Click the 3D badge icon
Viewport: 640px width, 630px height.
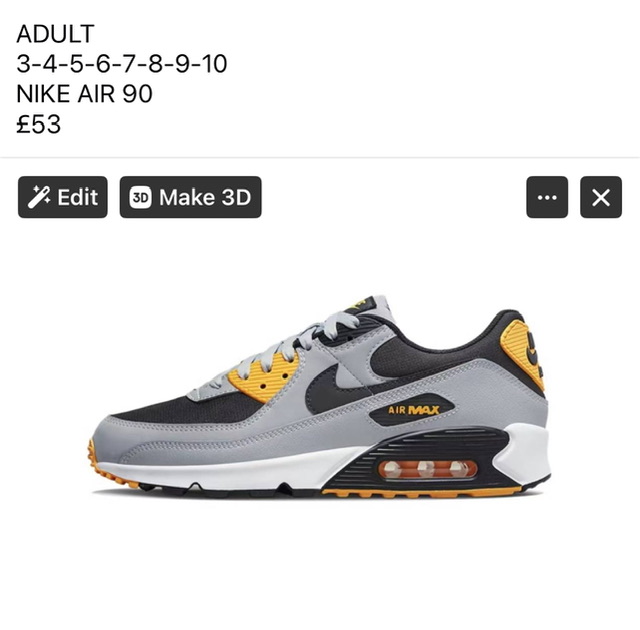pyautogui.click(x=140, y=197)
